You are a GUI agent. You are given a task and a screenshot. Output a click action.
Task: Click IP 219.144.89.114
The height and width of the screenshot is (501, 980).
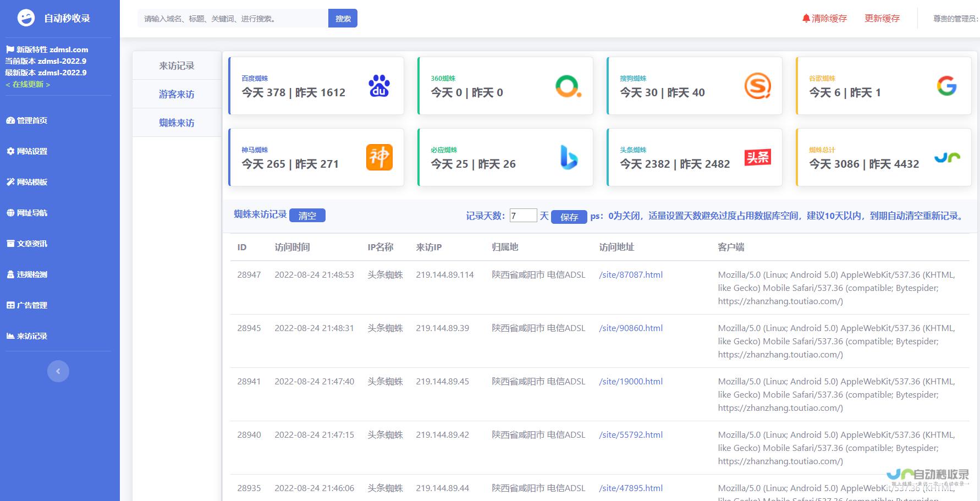[x=445, y=274]
